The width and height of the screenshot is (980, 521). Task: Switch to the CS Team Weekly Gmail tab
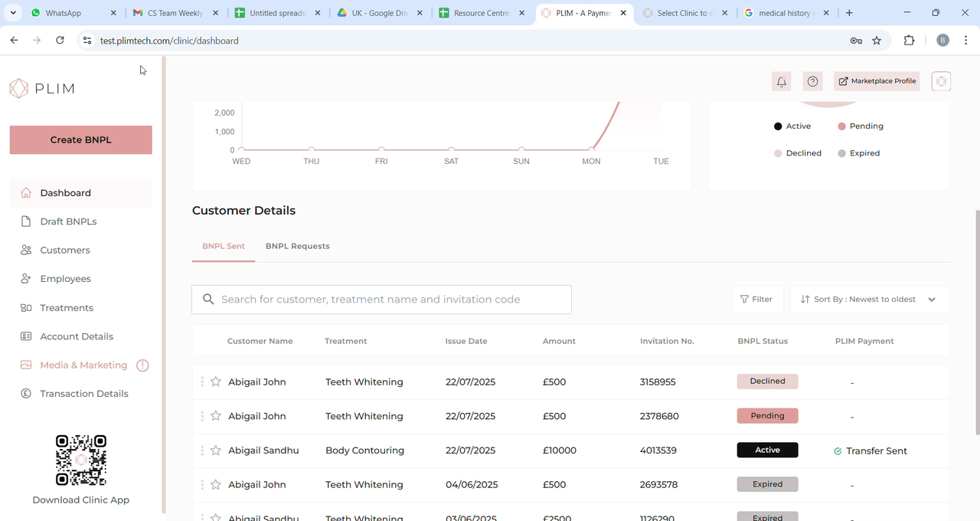click(x=175, y=13)
